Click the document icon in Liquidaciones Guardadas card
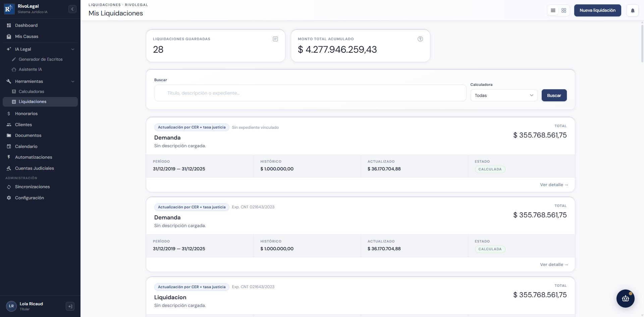The width and height of the screenshot is (644, 317). click(x=275, y=39)
